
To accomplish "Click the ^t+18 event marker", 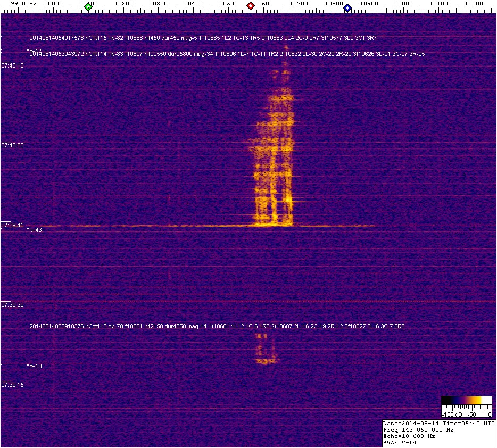I will click(x=35, y=366).
